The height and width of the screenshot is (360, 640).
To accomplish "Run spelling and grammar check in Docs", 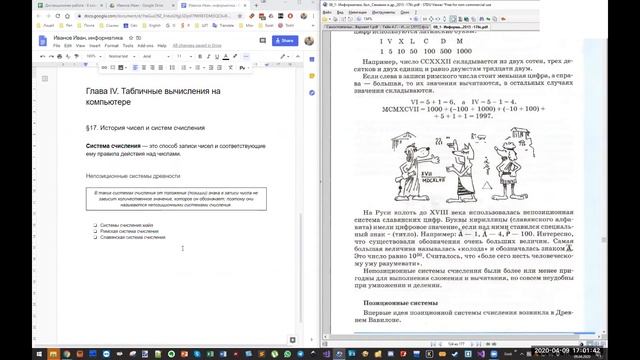I will click(68, 56).
